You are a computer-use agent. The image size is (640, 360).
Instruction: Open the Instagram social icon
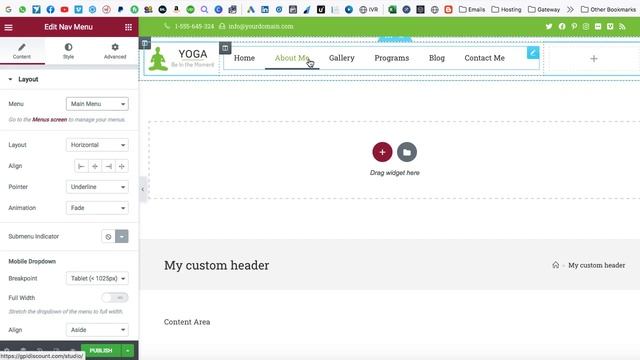pyautogui.click(x=586, y=27)
